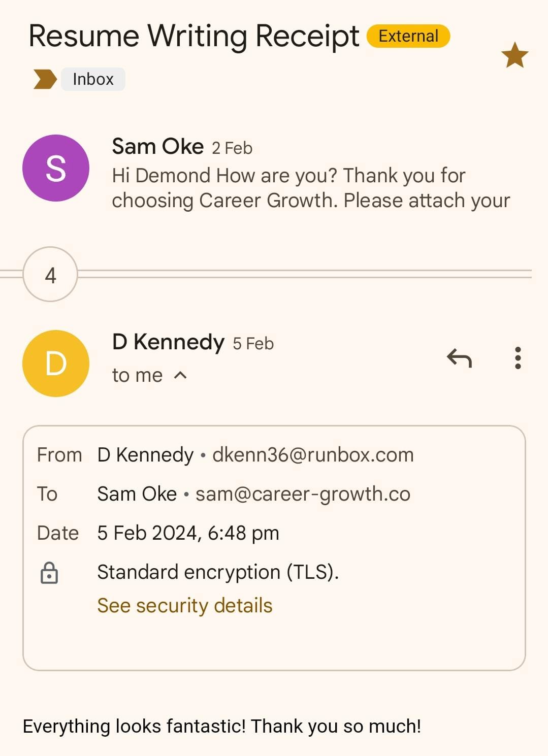
Task: Tap the D Kennedy sender name header
Action: click(x=168, y=343)
